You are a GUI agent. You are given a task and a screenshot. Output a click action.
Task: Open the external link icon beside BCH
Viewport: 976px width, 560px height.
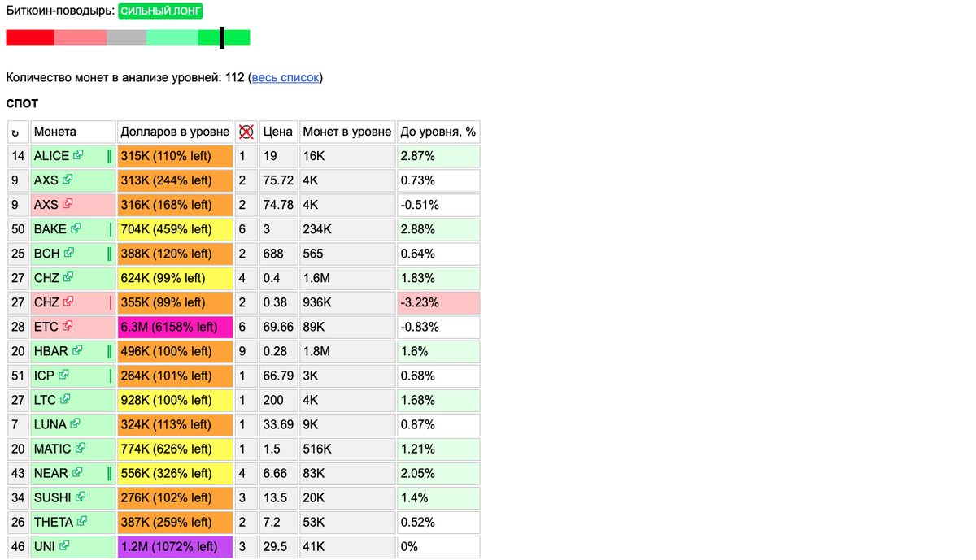tap(70, 253)
